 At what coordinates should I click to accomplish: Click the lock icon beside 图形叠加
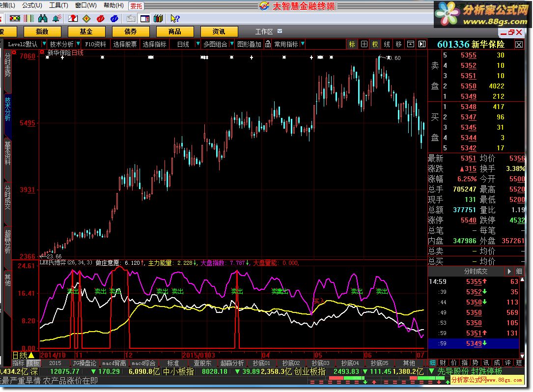pyautogui.click(x=268, y=44)
